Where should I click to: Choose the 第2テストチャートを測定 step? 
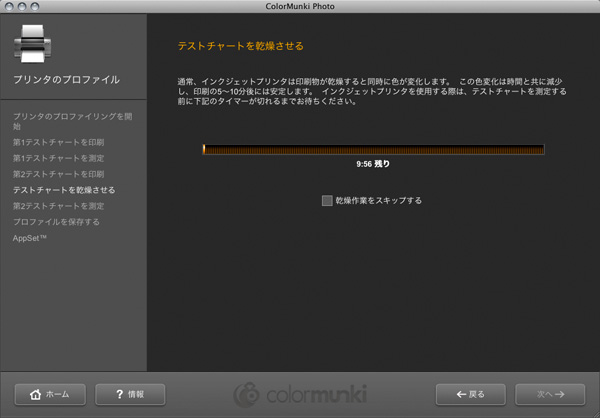click(x=58, y=206)
